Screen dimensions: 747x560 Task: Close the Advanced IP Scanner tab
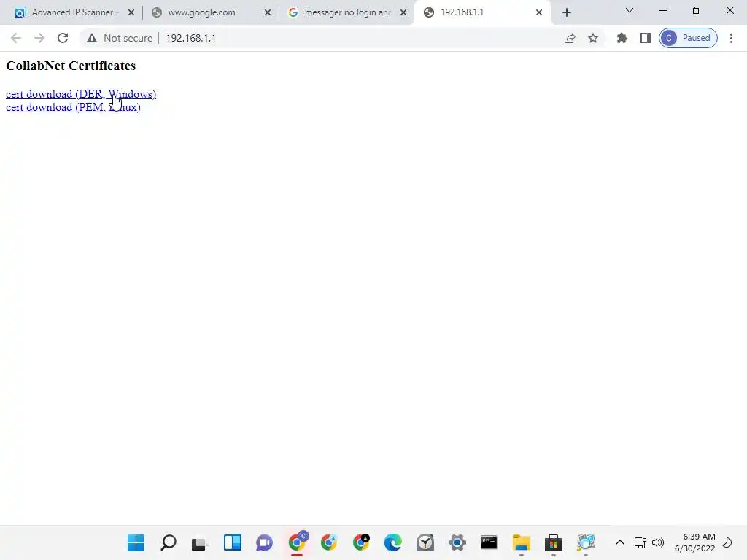point(131,12)
